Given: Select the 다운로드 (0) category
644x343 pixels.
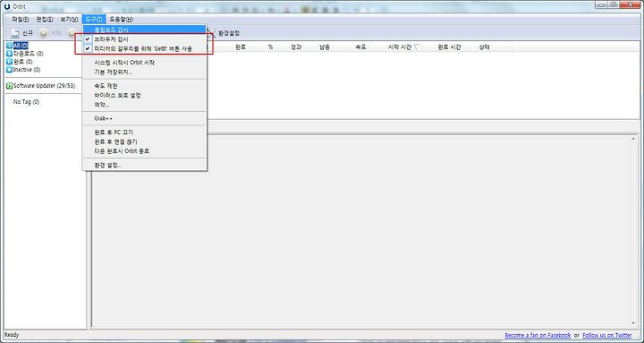Looking at the screenshot, I should click(28, 54).
